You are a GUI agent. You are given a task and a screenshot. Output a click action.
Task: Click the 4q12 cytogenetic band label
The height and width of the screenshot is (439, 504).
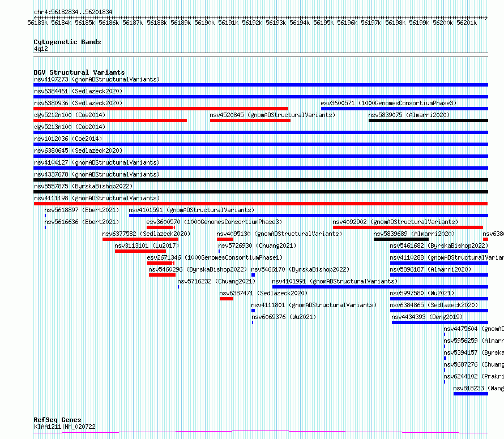(x=41, y=49)
